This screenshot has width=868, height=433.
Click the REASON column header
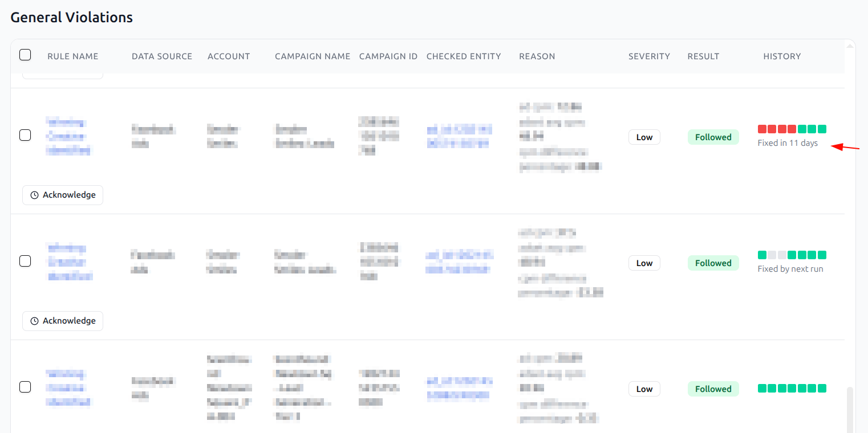(537, 56)
